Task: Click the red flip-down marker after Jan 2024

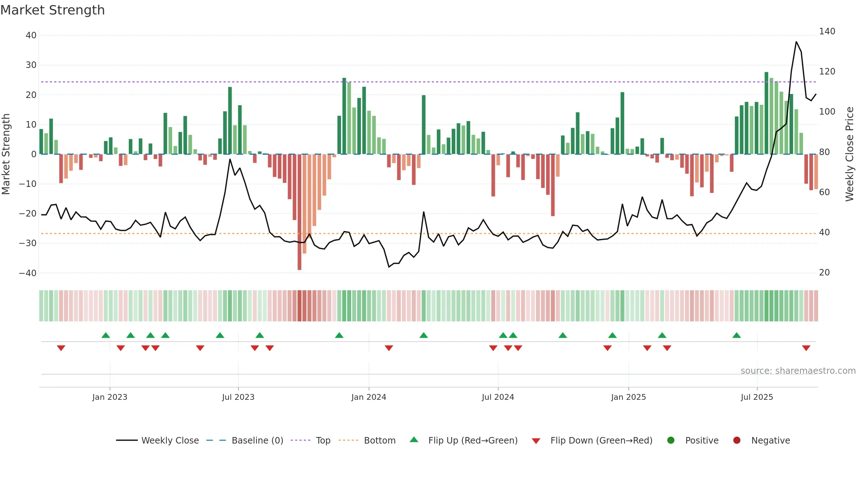Action: pos(389,348)
